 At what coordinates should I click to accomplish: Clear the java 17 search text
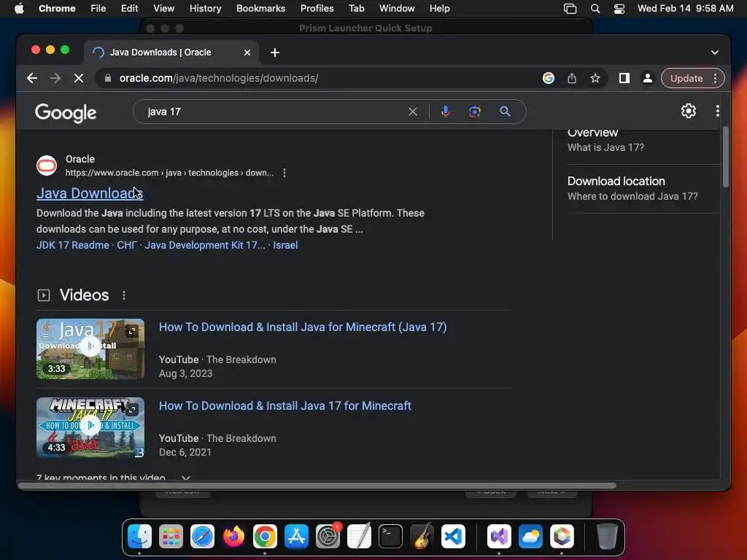tap(413, 112)
